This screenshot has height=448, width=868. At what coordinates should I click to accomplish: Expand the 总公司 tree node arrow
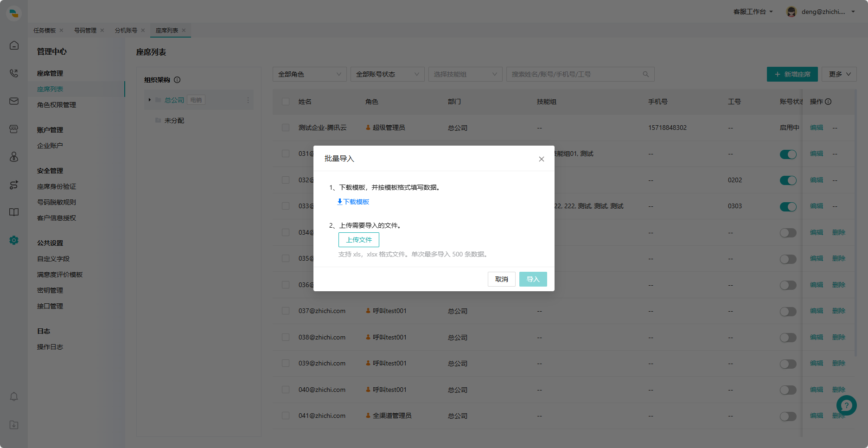pos(149,100)
